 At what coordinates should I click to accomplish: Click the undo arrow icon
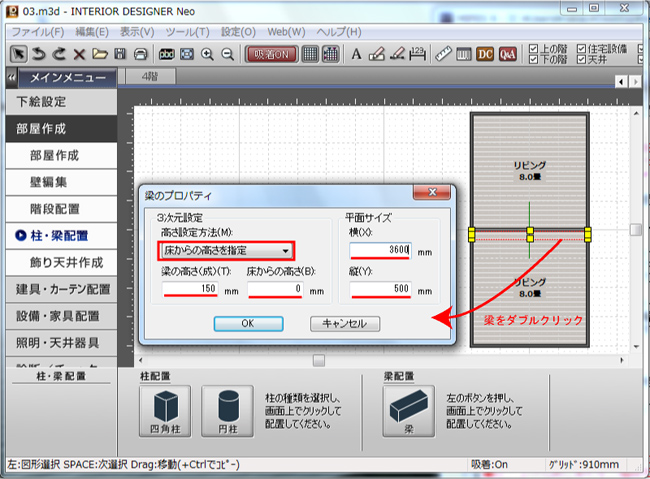pyautogui.click(x=39, y=54)
